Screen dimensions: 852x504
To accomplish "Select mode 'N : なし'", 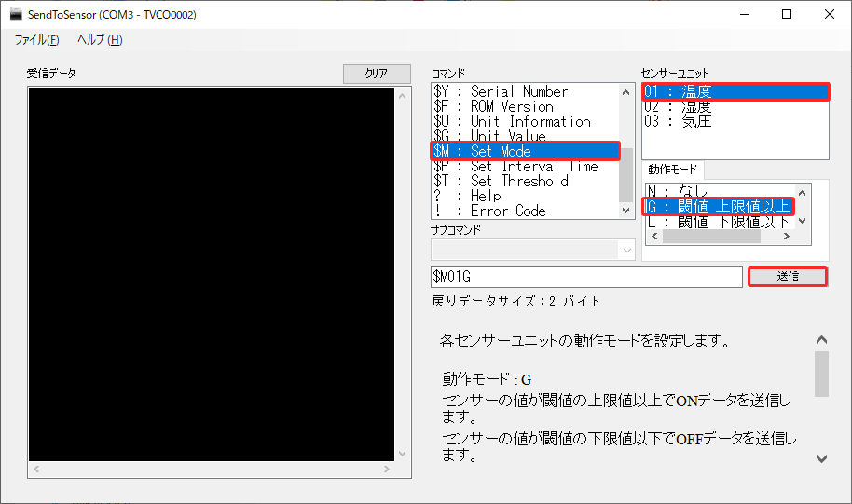I will [721, 191].
